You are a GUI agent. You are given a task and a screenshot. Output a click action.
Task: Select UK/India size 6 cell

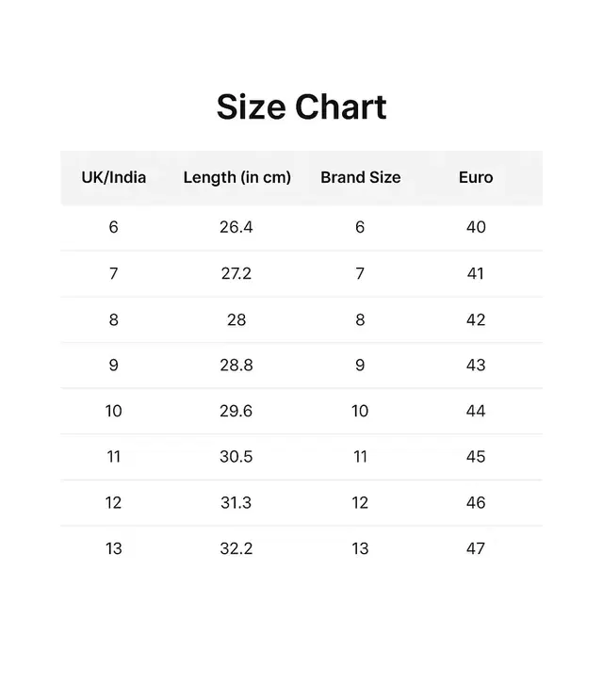coord(114,227)
